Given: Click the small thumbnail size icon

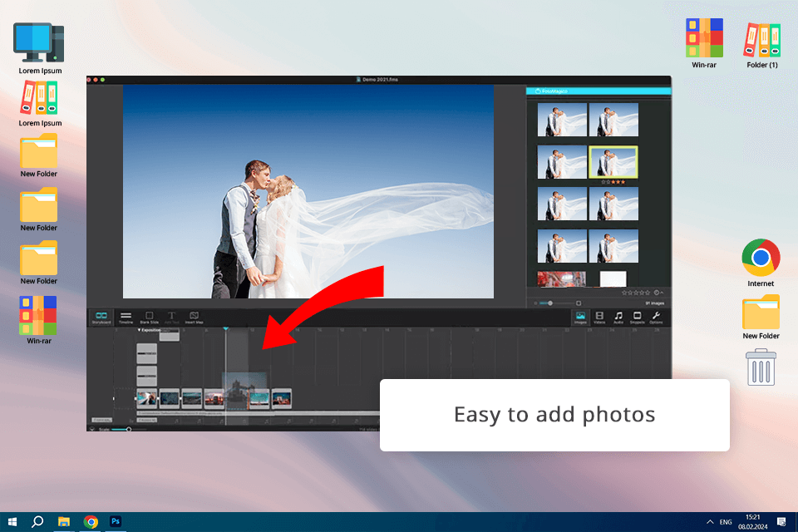Looking at the screenshot, I should [535, 303].
